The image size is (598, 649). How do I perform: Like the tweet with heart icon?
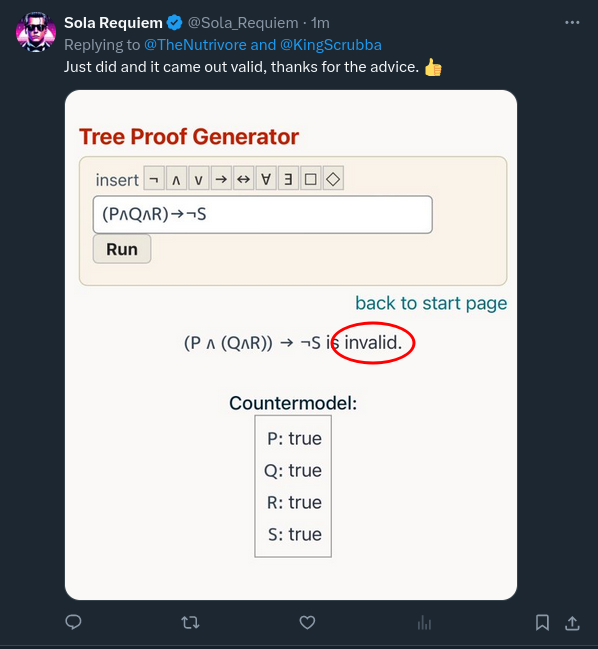pos(307,622)
